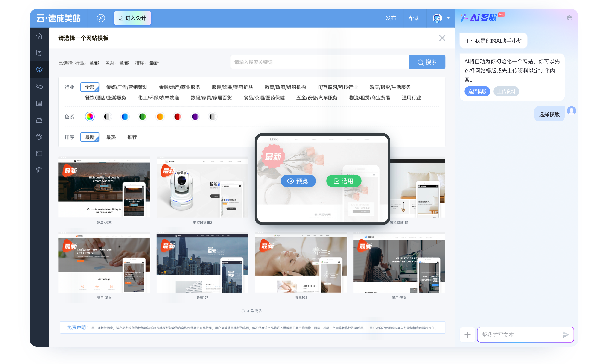This screenshot has height=364, width=608.
Task: Select 最热 sort option
Action: 111,137
